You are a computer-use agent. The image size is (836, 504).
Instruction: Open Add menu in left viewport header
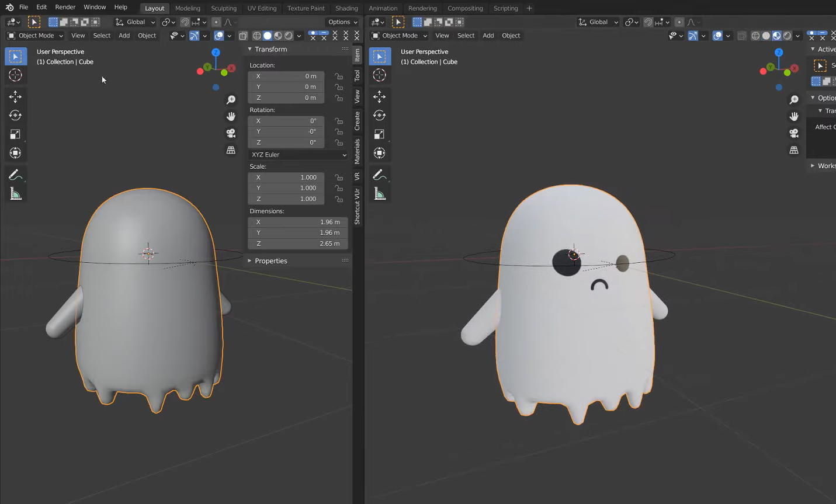point(124,36)
